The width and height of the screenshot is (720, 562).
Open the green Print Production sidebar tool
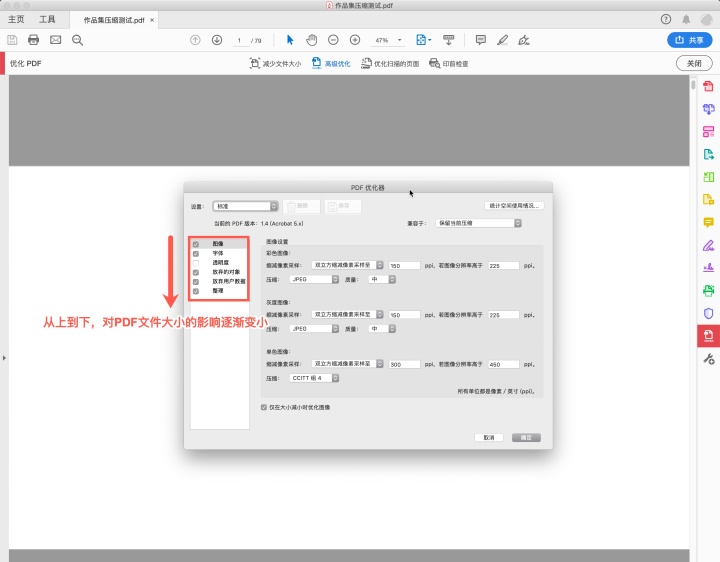709,290
